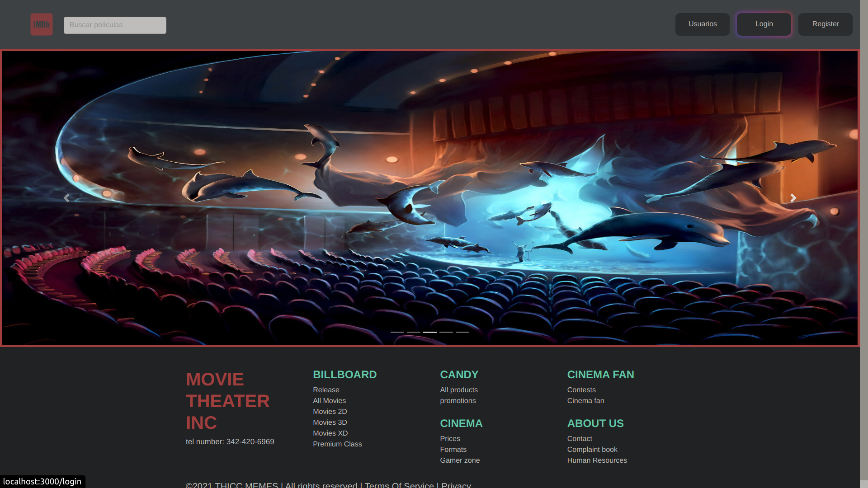Open the Gamer zone link
868x488 pixels.
click(x=460, y=460)
